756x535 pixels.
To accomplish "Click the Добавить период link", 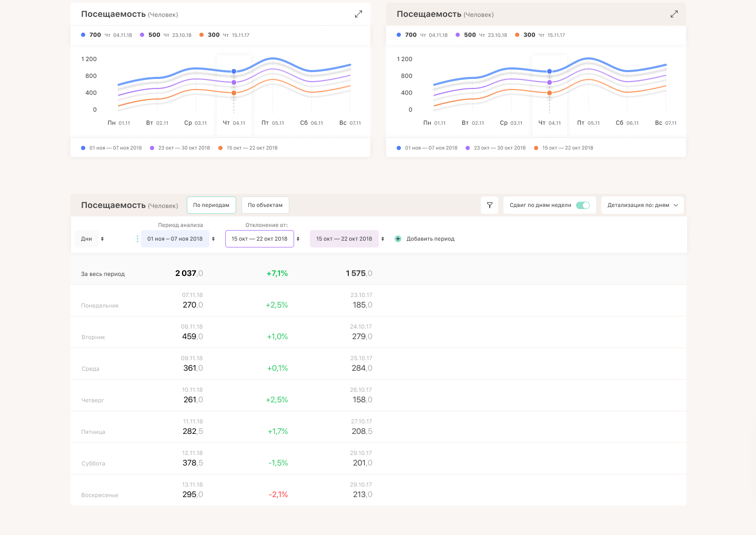I will point(430,239).
